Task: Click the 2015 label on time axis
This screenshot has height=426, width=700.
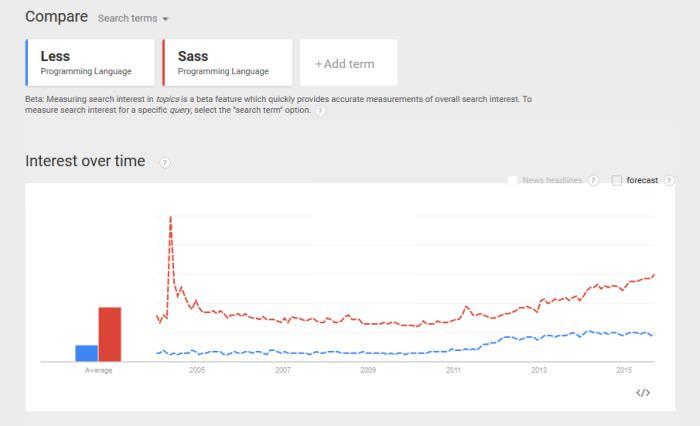Action: click(x=623, y=371)
